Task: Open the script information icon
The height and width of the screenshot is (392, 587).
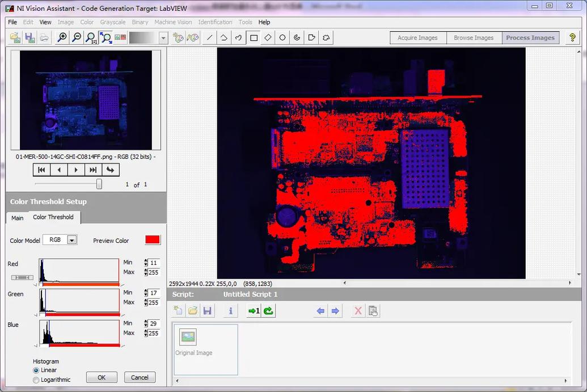Action: [x=231, y=311]
